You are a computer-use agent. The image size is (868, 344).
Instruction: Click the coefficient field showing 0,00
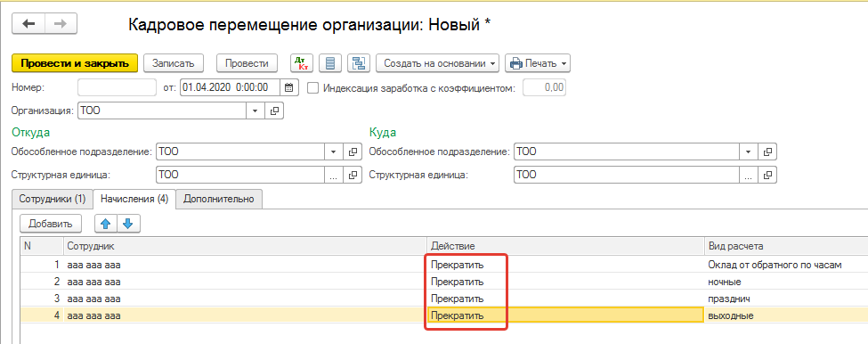tap(545, 87)
